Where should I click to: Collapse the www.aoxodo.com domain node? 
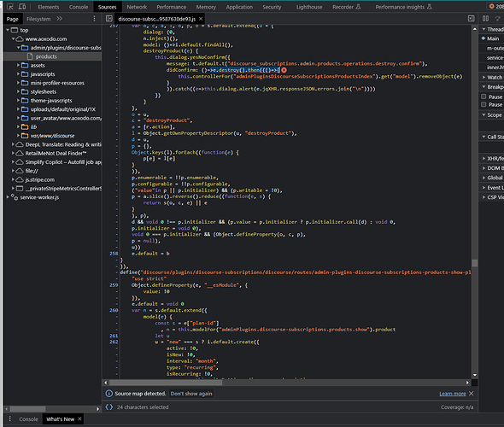(13, 38)
